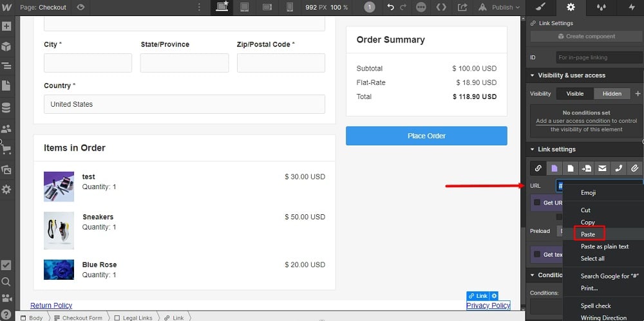Click Add a user access condition link
Image resolution: width=644 pixels, height=321 pixels.
click(x=573, y=121)
